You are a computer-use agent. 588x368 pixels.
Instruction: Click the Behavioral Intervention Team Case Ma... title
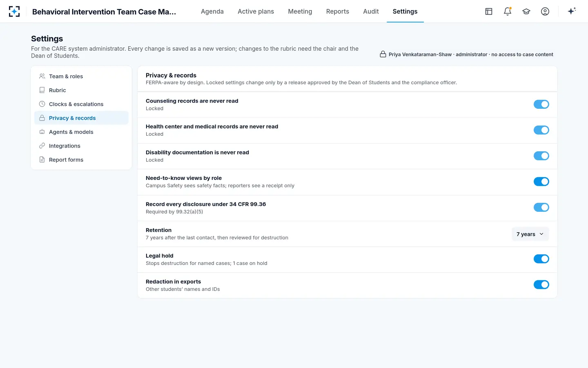104,12
